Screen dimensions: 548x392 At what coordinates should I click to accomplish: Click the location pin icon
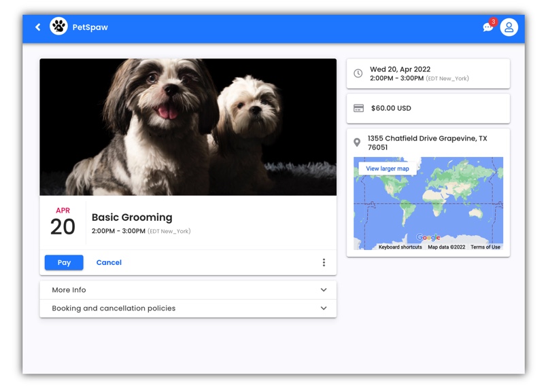(x=357, y=143)
